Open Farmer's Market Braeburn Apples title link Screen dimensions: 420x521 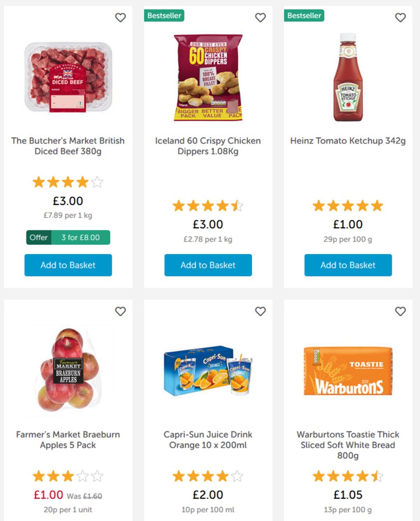point(68,440)
